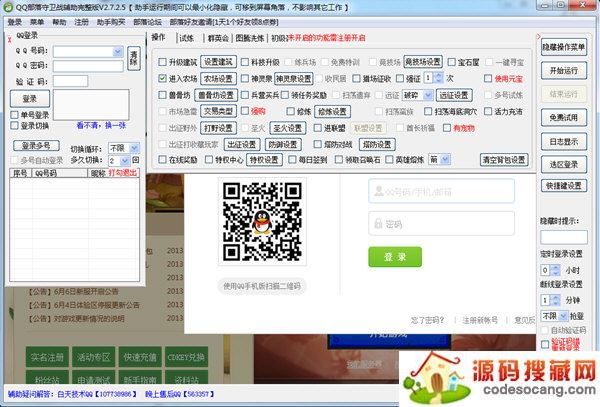This screenshot has height=407, width=600.
Task: Open the 菜单 menu
Action: pyautogui.click(x=37, y=22)
